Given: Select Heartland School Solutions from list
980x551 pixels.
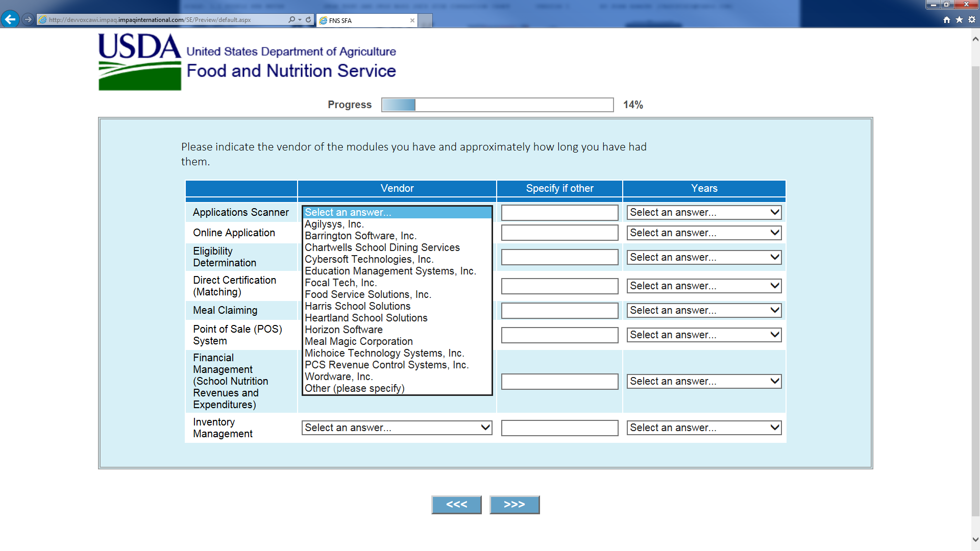Looking at the screenshot, I should (x=366, y=318).
